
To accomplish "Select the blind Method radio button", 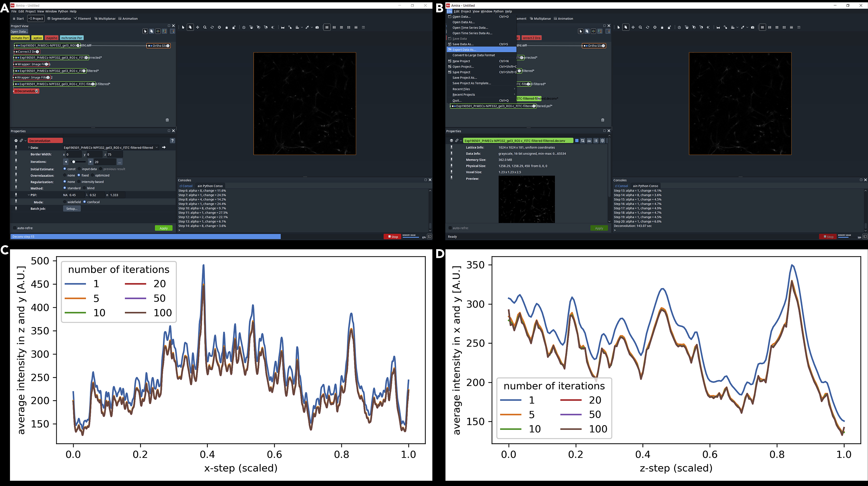I will [x=84, y=188].
